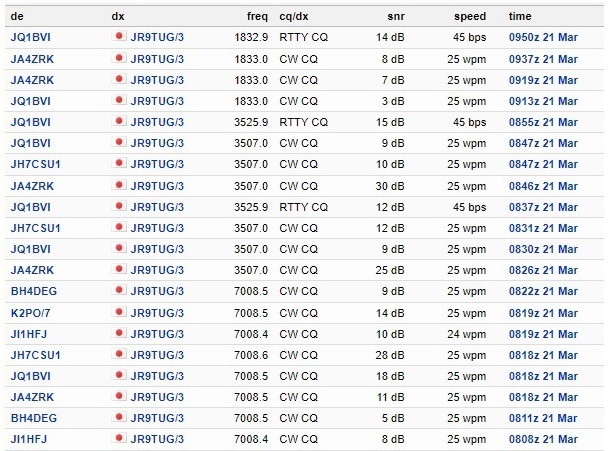This screenshot has height=451, width=610.
Task: Click the freq column header
Action: pos(257,16)
